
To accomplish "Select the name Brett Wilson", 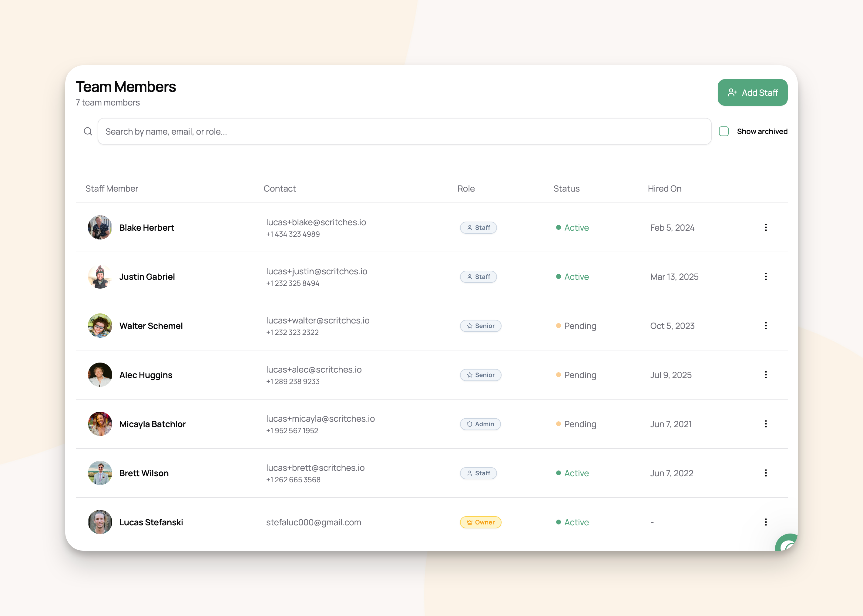I will pos(144,474).
